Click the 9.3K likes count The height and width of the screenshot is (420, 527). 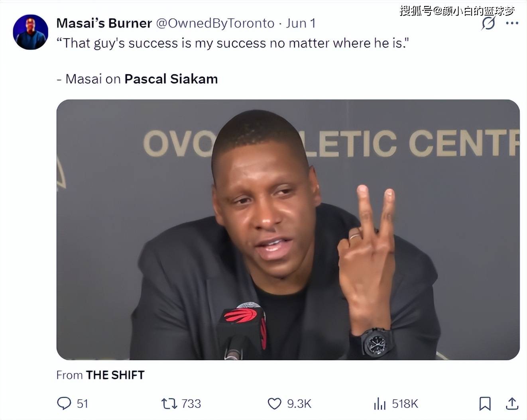click(x=299, y=404)
